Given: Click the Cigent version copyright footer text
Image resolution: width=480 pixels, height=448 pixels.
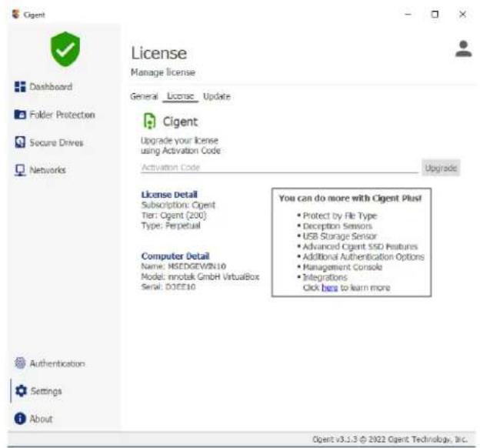Looking at the screenshot, I should click(x=390, y=440).
